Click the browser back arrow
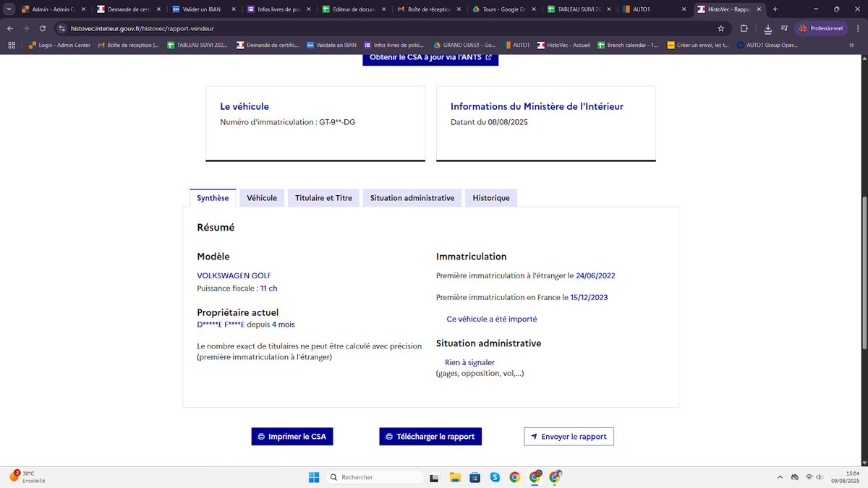 click(10, 28)
